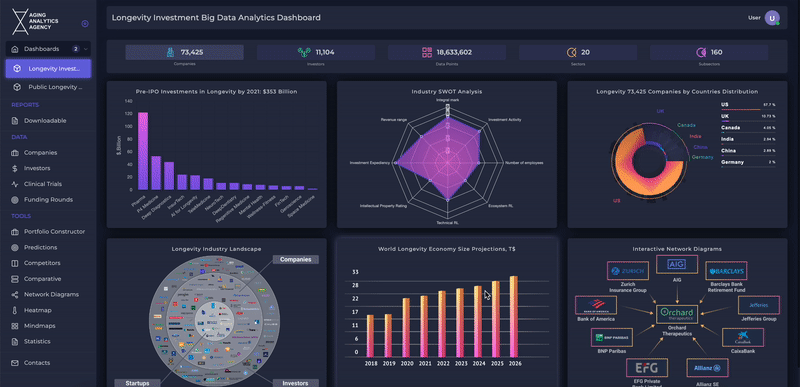The width and height of the screenshot is (800, 387).
Task: Click the Mindmaps grid icon
Action: pos(14,326)
